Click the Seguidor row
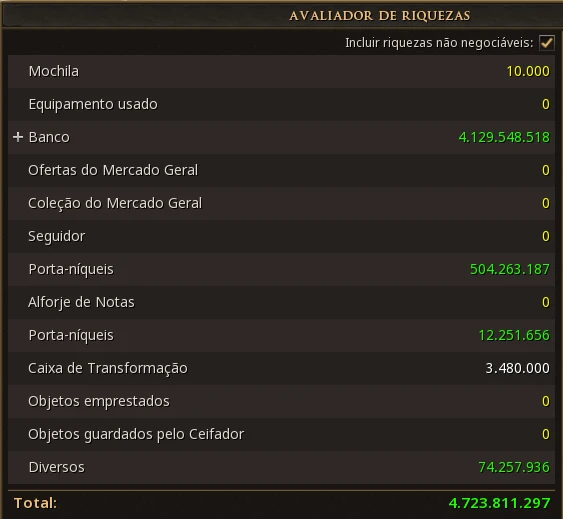Image resolution: width=563 pixels, height=519 pixels. [281, 236]
